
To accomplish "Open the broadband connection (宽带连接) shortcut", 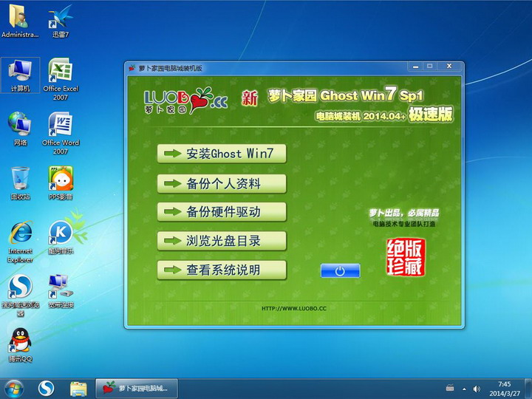I will pyautogui.click(x=61, y=291).
